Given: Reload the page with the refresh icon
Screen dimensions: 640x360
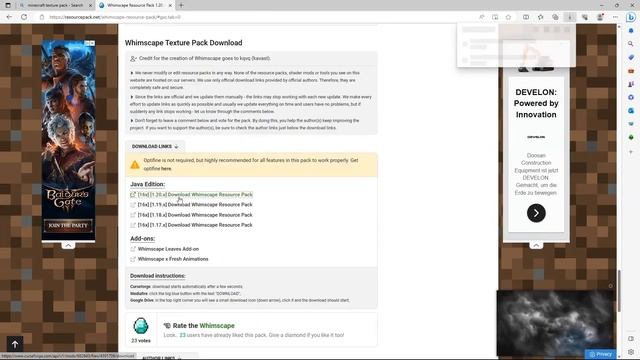Looking at the screenshot, I should click(x=24, y=17).
